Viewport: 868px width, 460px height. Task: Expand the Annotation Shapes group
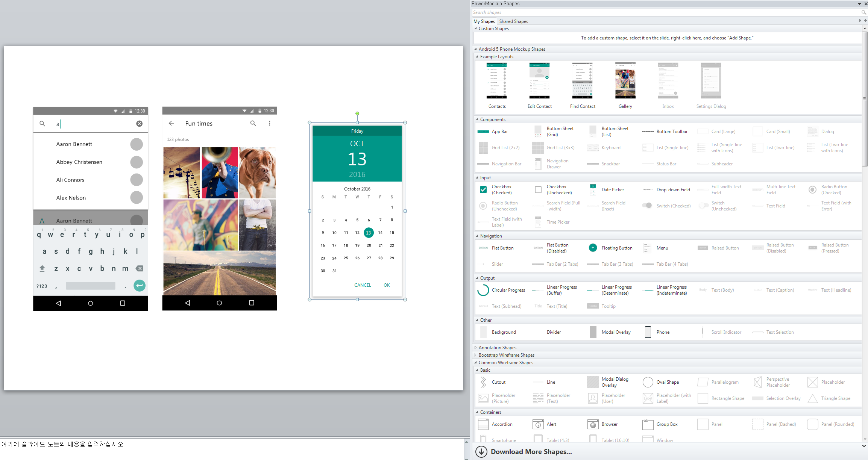pos(476,348)
